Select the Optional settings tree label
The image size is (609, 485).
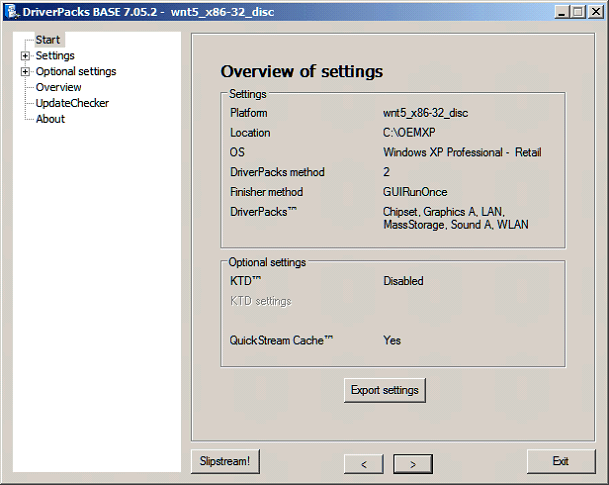pyautogui.click(x=76, y=72)
